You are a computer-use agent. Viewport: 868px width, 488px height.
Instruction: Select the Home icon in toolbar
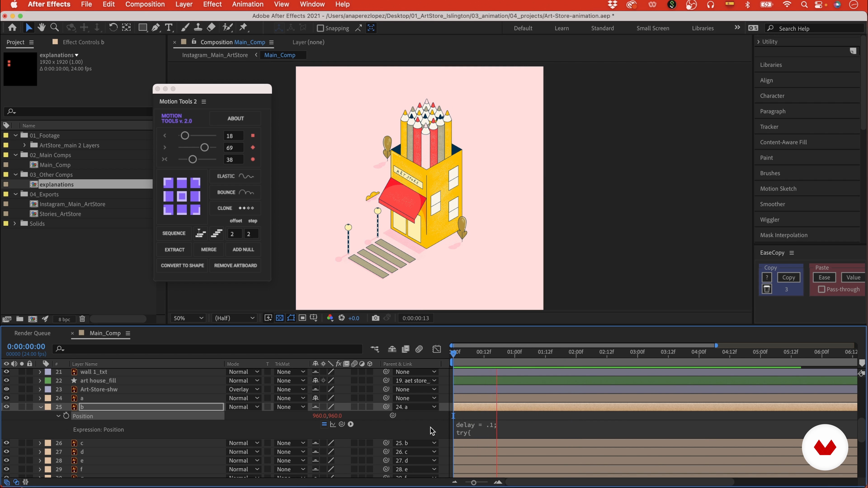[x=12, y=28]
